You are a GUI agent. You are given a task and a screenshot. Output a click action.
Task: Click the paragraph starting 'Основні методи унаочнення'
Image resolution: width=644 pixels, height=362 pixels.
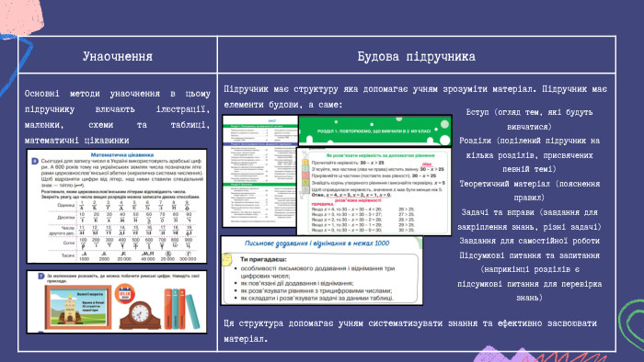(x=118, y=117)
